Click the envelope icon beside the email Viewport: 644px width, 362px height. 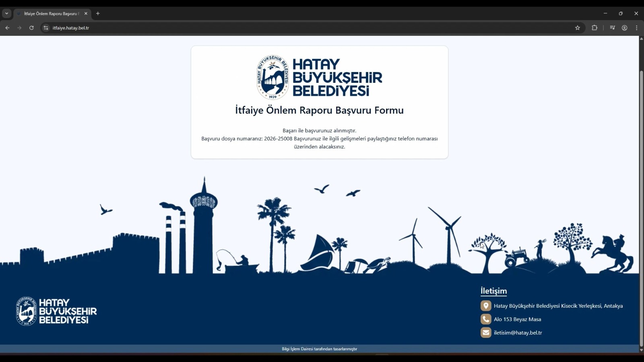pyautogui.click(x=486, y=333)
